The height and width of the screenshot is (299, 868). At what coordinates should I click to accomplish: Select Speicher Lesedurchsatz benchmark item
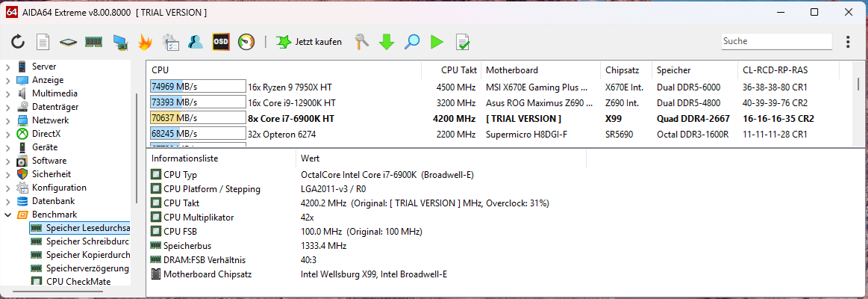81,228
